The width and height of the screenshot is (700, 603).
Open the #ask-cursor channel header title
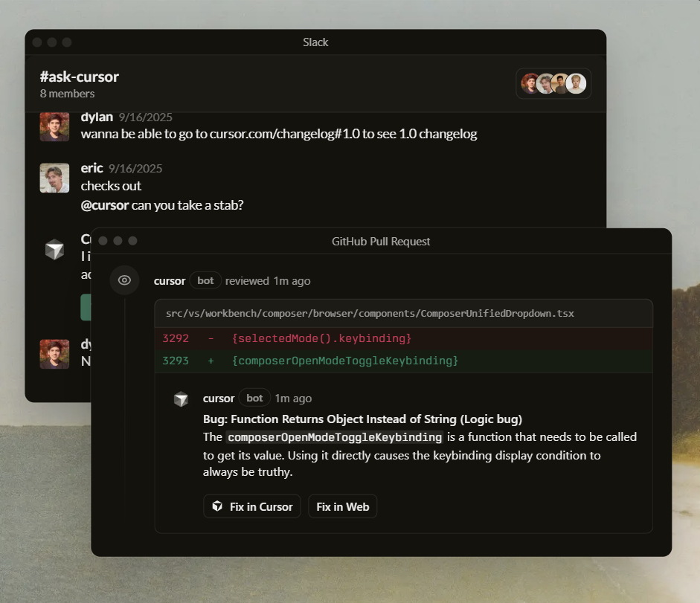[x=79, y=77]
